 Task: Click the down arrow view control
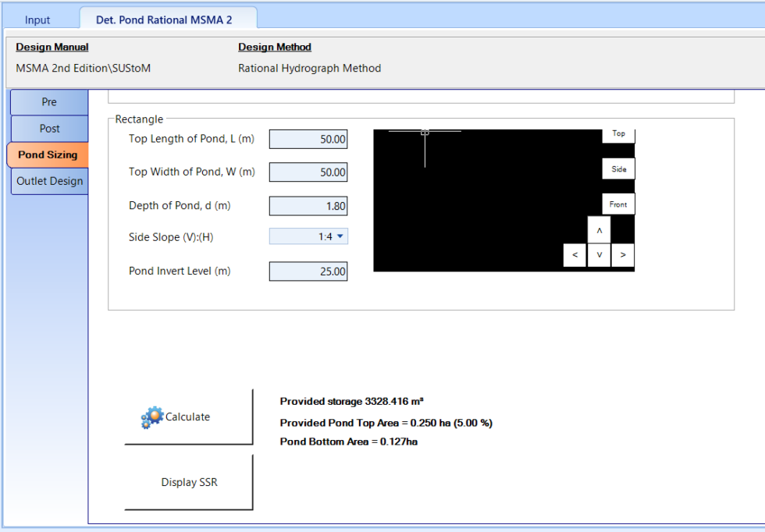599,255
